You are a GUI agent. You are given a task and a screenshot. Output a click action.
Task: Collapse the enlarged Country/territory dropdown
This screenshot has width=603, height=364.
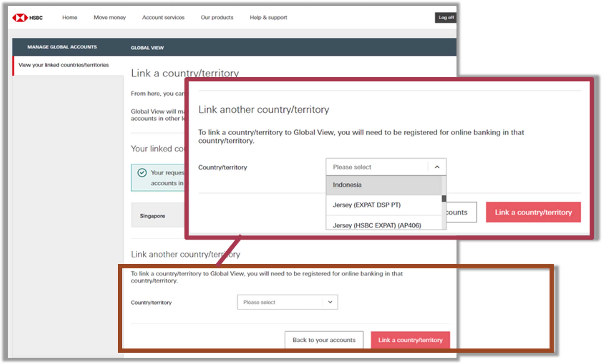click(x=386, y=167)
